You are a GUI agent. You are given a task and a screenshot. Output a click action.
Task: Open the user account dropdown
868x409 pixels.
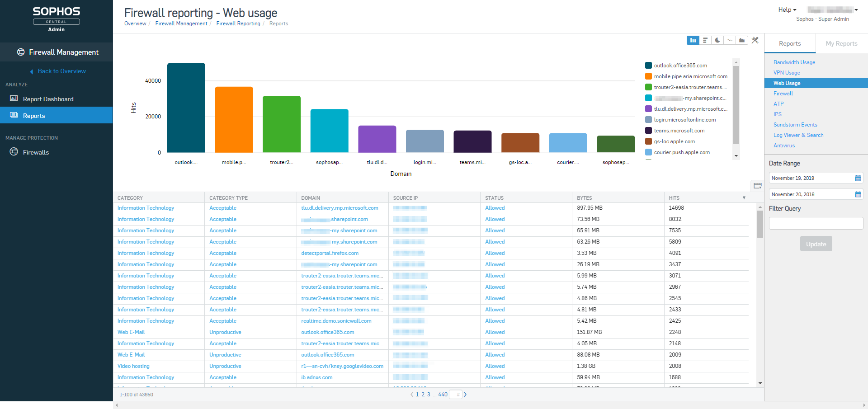pos(833,10)
